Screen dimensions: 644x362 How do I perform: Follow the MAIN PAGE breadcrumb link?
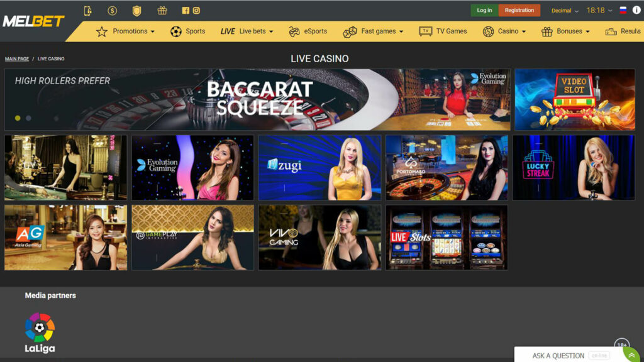click(17, 58)
